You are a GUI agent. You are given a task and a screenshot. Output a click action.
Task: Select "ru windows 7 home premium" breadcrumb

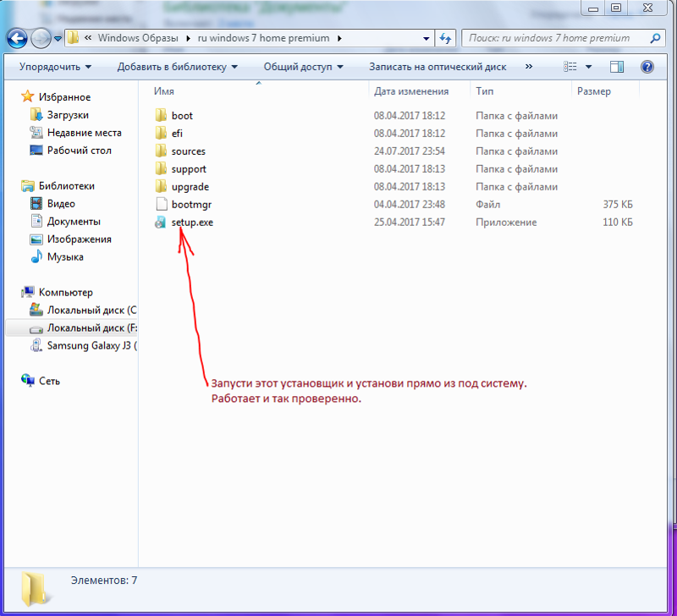(263, 38)
